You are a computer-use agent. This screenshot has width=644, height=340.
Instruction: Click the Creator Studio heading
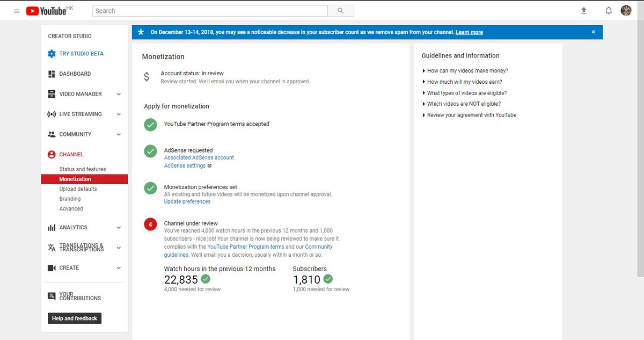[70, 36]
